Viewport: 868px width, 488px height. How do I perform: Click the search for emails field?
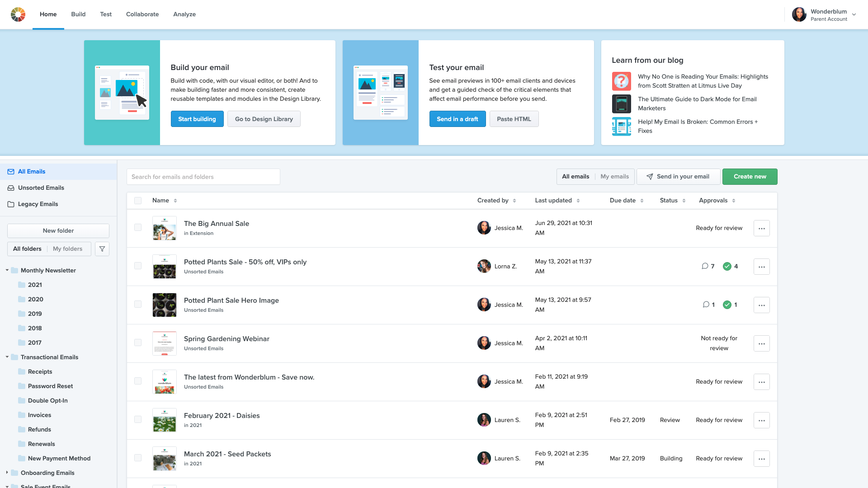click(203, 177)
